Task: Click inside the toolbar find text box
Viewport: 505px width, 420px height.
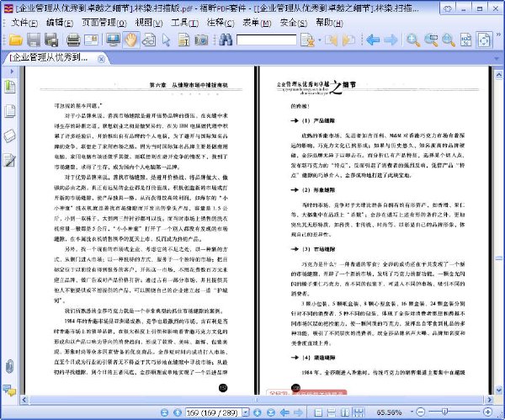Action: [266, 40]
